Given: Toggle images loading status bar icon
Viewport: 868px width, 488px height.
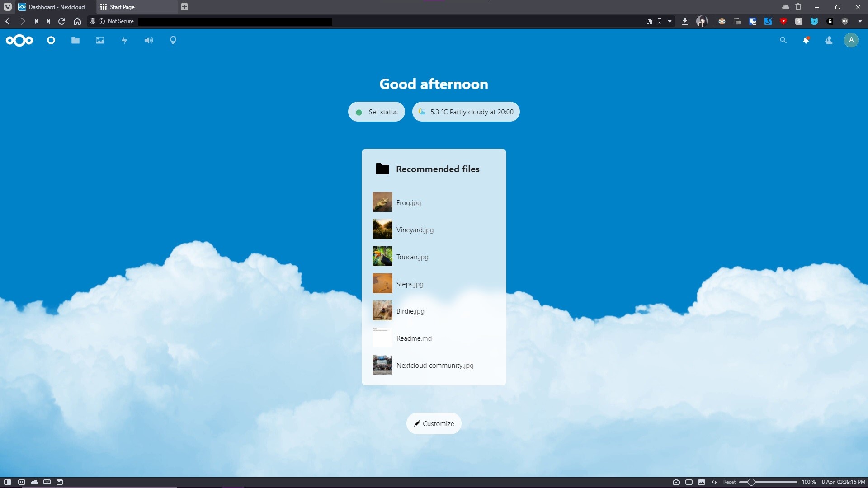Looking at the screenshot, I should pos(702,482).
